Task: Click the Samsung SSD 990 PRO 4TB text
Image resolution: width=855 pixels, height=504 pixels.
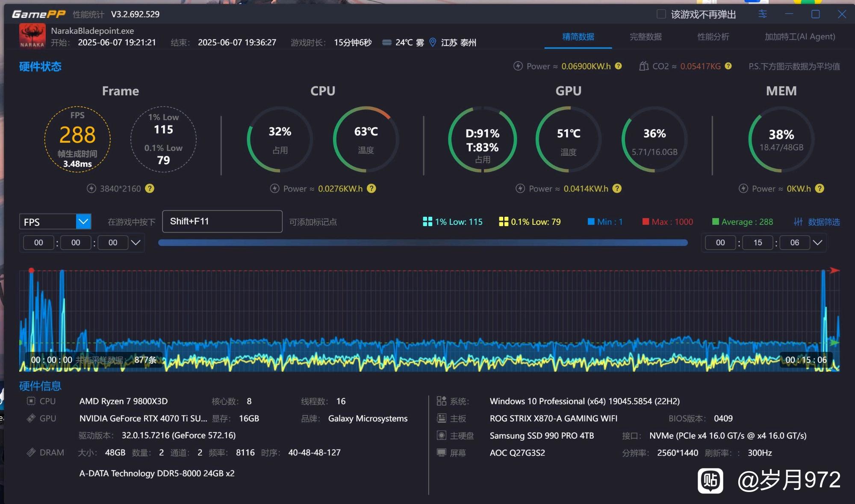Action: point(542,435)
